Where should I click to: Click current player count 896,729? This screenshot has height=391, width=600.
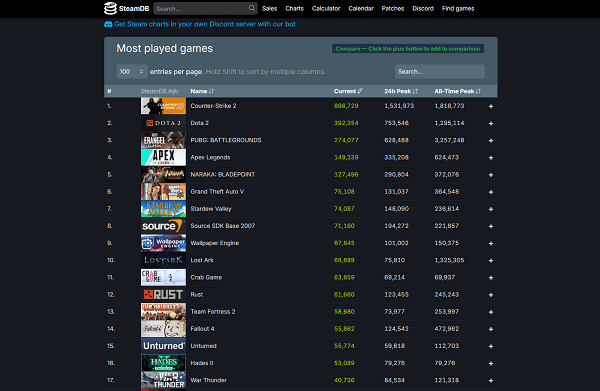[346, 106]
